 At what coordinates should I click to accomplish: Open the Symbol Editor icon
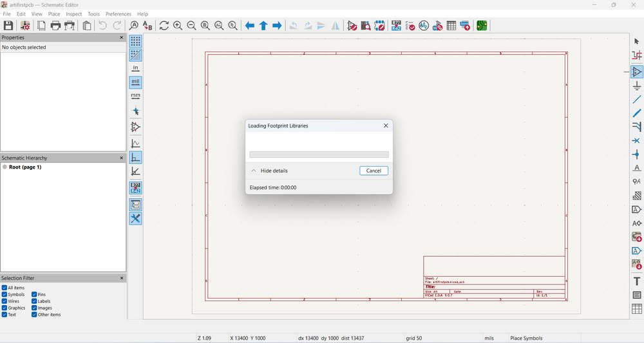click(352, 26)
